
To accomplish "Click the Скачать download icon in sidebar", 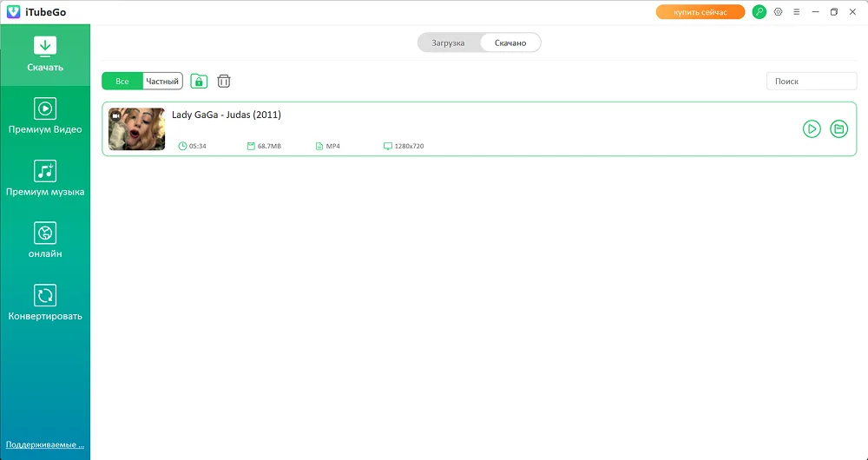I will [x=45, y=46].
